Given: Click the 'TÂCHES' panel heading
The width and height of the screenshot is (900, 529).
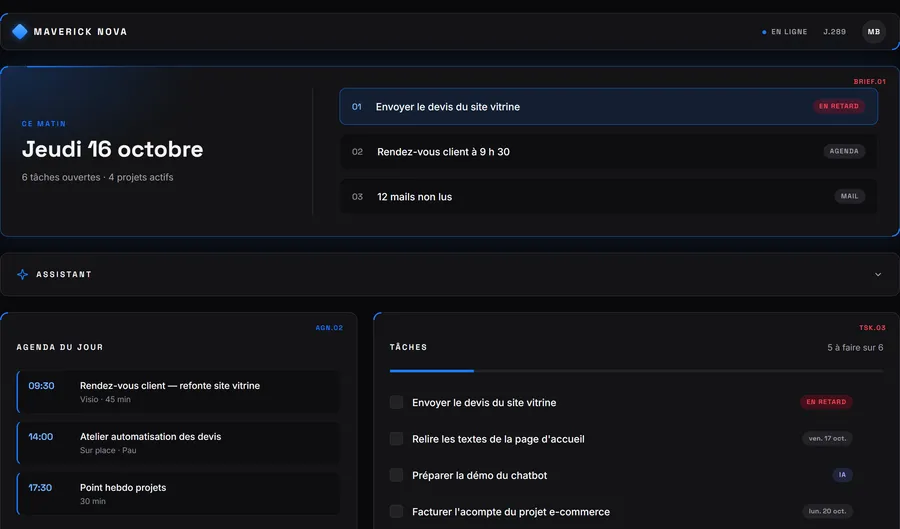Looking at the screenshot, I should pos(408,347).
